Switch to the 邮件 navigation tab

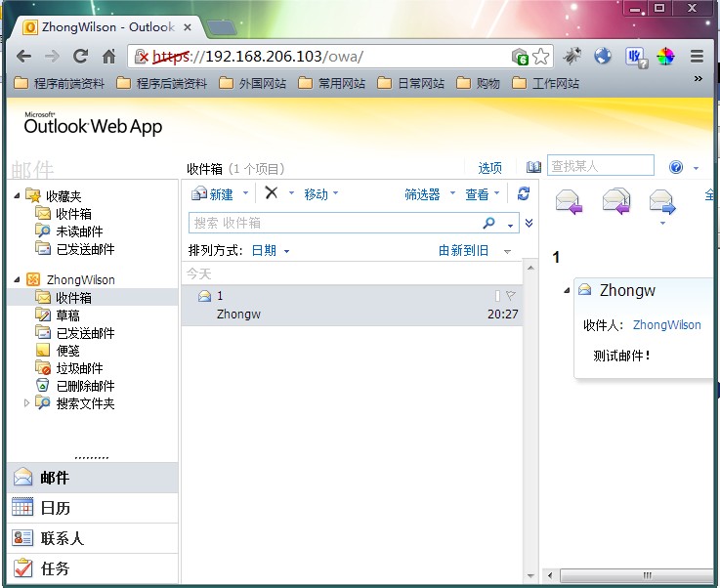pyautogui.click(x=92, y=478)
